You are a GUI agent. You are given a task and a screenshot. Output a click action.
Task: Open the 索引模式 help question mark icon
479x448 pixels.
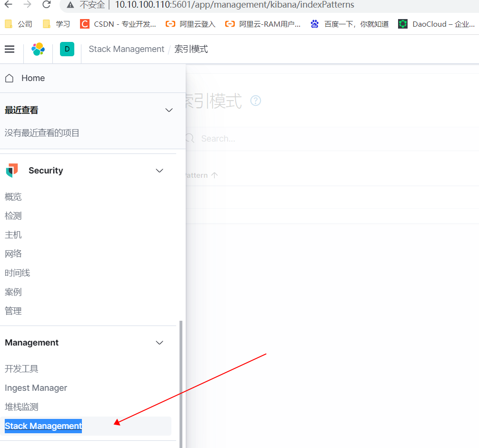coord(256,101)
